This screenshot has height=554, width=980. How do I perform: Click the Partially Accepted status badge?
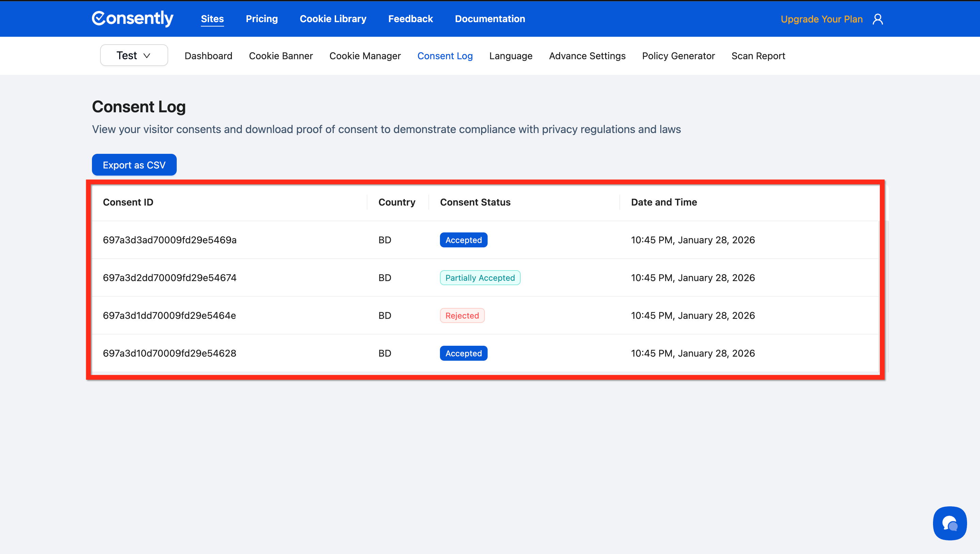[480, 278]
